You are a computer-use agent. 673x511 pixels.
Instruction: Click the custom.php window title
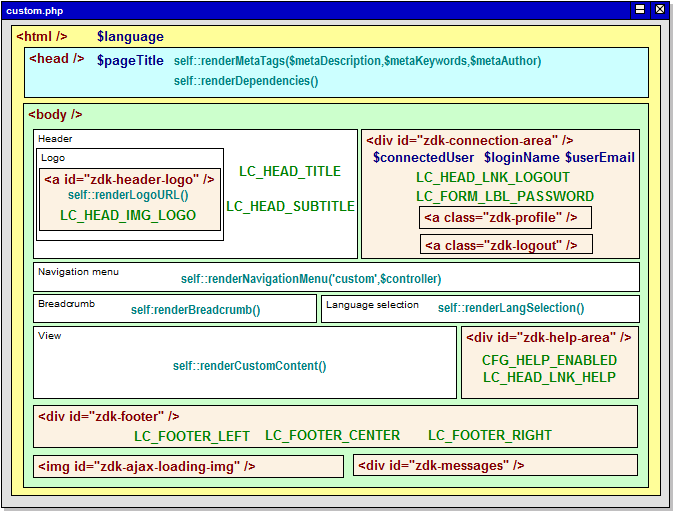point(35,11)
